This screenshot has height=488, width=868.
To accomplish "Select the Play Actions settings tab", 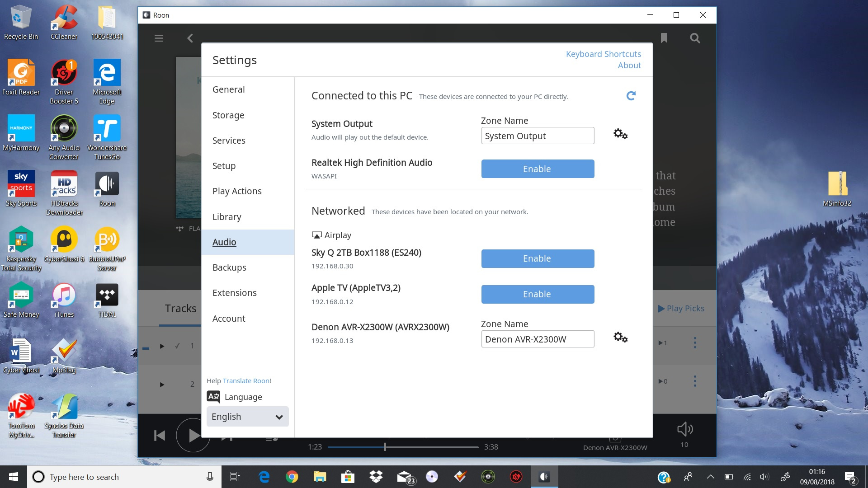I will 248,191.
